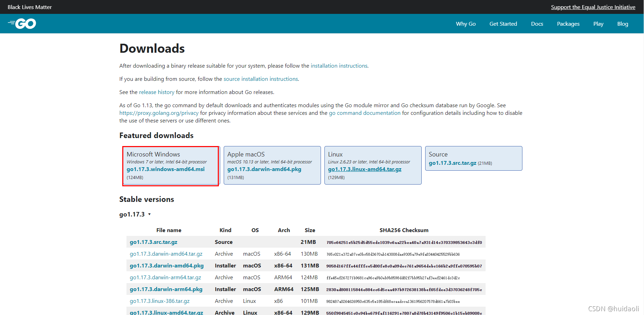Click the File name column header
This screenshot has width=644, height=315.
click(168, 230)
